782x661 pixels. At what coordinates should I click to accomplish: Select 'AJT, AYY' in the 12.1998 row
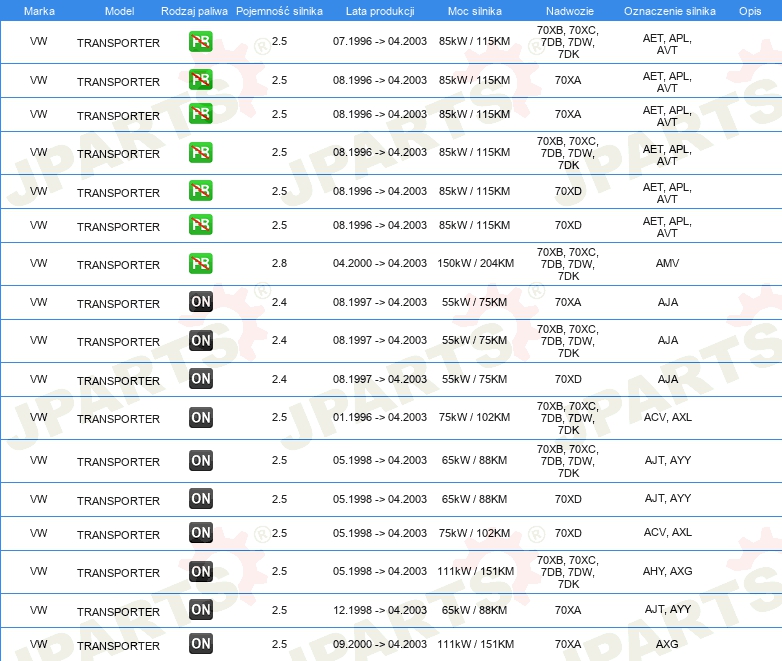(x=667, y=609)
